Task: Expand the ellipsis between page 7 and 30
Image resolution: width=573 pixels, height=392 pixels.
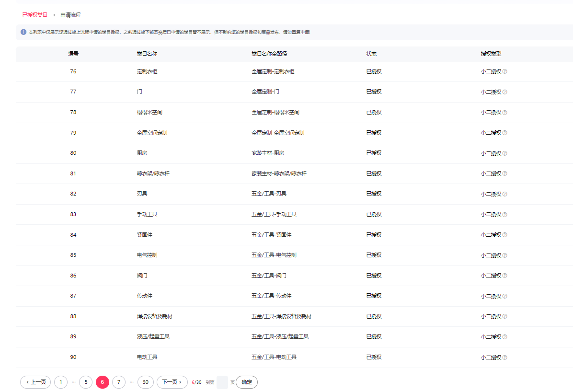Action: click(132, 382)
